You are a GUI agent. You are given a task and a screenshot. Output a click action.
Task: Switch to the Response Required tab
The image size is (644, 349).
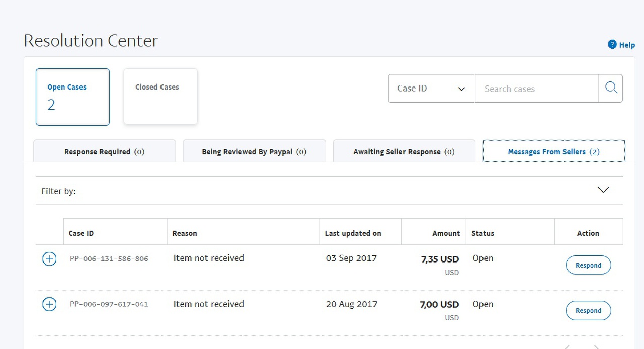pyautogui.click(x=105, y=152)
